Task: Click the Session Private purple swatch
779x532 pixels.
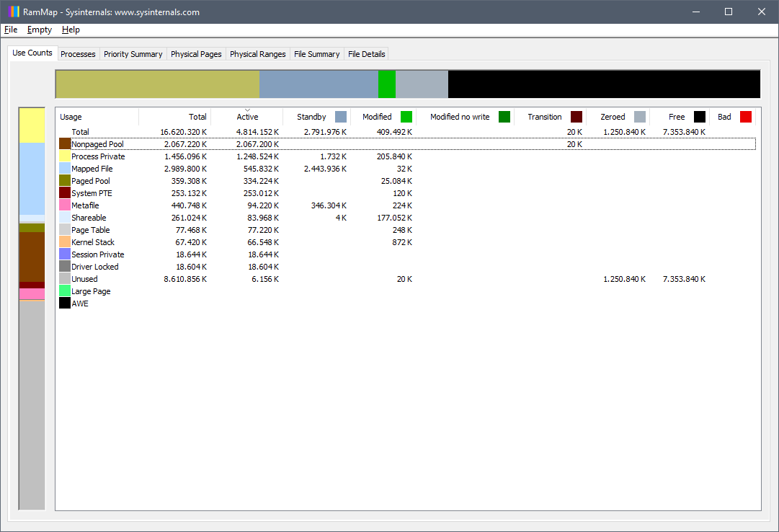Action: (x=65, y=254)
